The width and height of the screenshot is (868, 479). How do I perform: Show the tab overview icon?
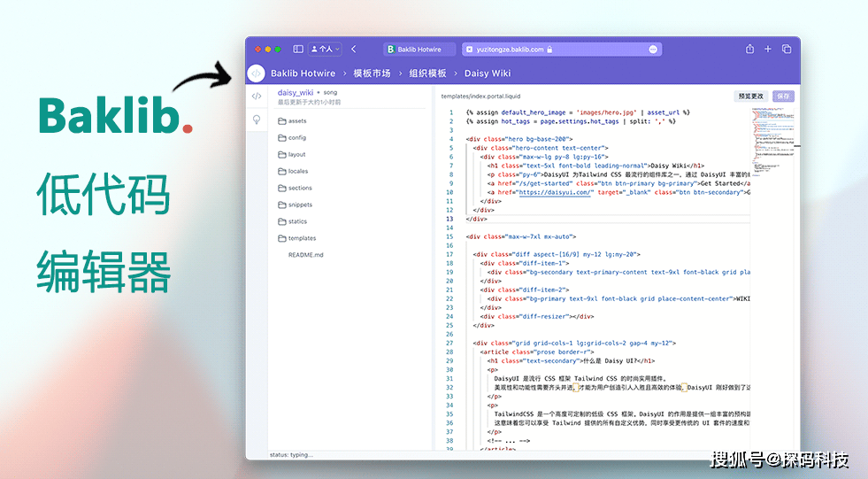787,50
